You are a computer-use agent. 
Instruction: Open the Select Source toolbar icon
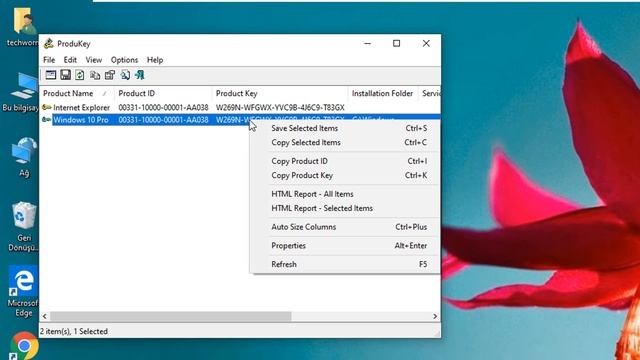(51, 75)
